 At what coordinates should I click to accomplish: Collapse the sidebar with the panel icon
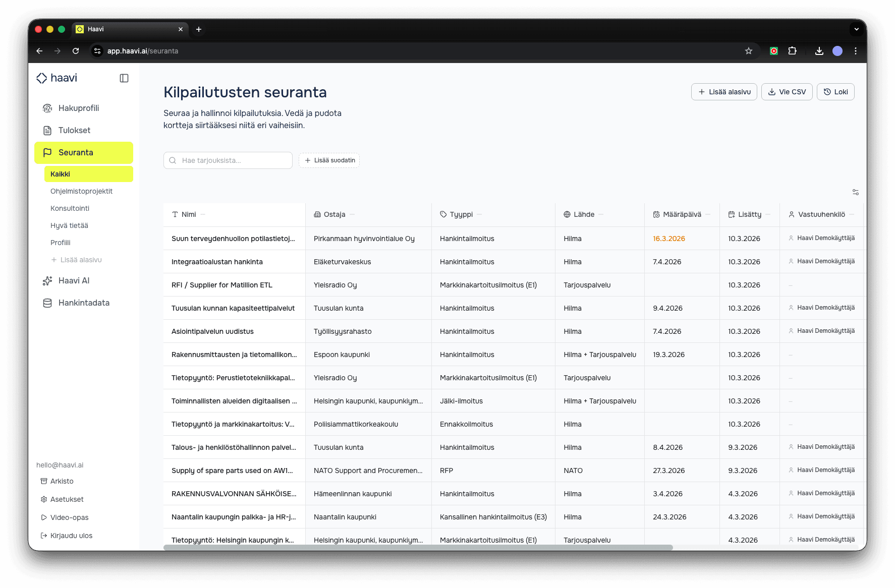(x=124, y=78)
